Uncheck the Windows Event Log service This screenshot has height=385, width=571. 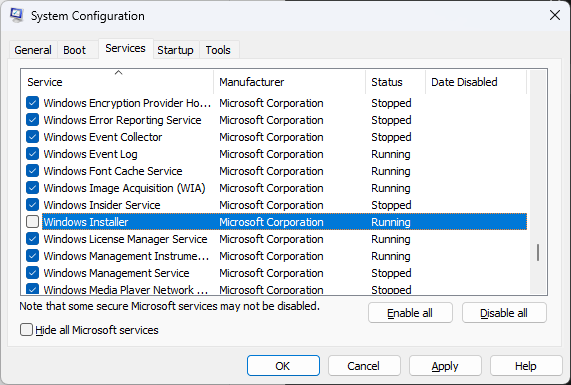[32, 154]
